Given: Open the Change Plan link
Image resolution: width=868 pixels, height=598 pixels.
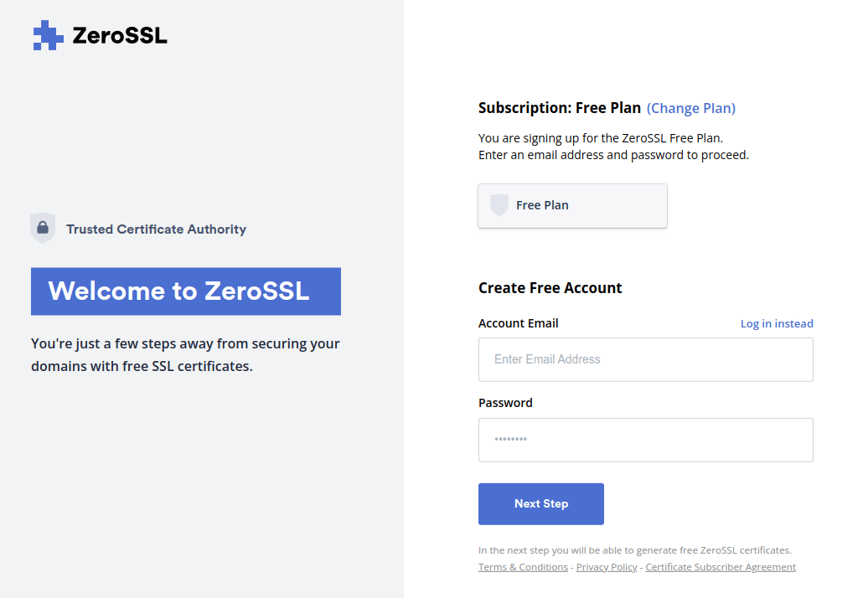Looking at the screenshot, I should coord(691,108).
